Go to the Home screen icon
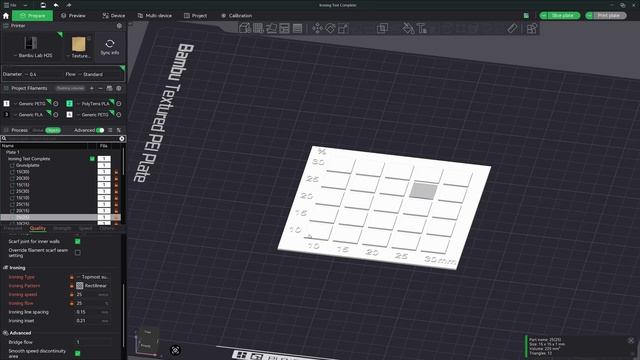640x360 pixels. (x=6, y=16)
